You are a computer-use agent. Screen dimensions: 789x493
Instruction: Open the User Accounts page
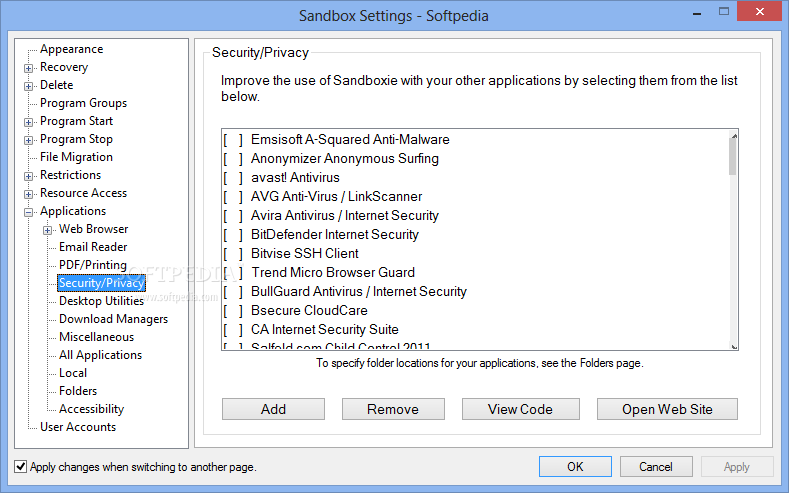[x=78, y=427]
